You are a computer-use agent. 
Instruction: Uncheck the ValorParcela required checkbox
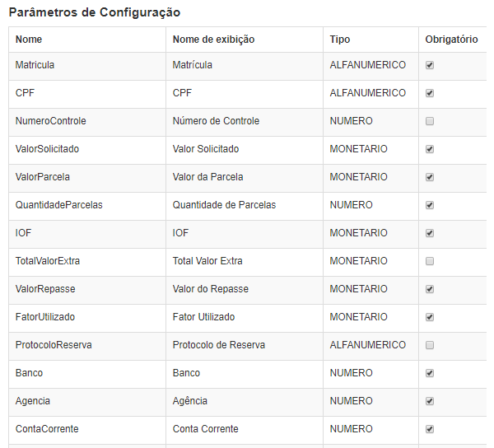430,177
